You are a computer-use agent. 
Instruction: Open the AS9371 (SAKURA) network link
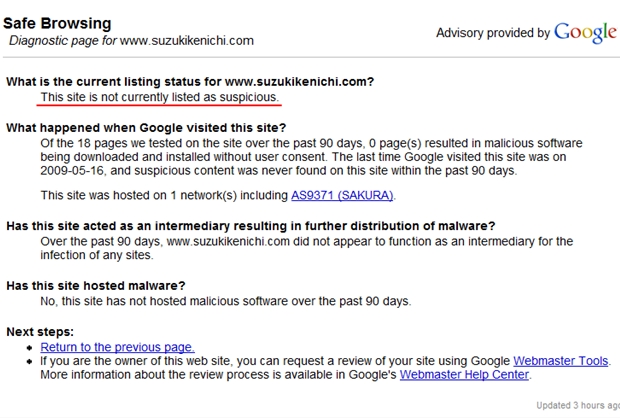[x=342, y=195]
